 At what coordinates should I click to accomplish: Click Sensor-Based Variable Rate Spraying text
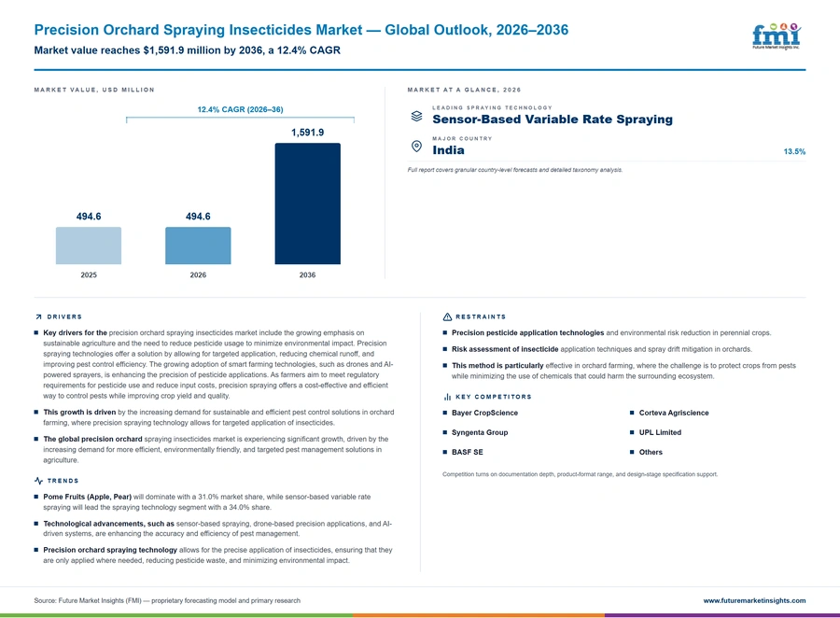(553, 119)
